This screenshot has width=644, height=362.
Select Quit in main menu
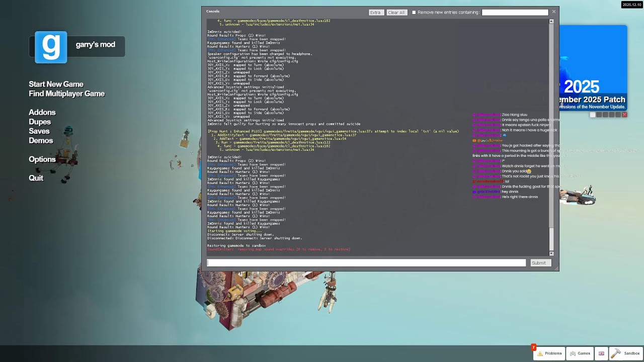click(x=36, y=178)
